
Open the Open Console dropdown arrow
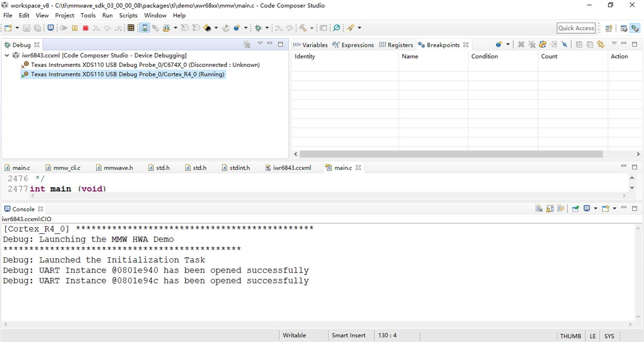[x=614, y=209]
